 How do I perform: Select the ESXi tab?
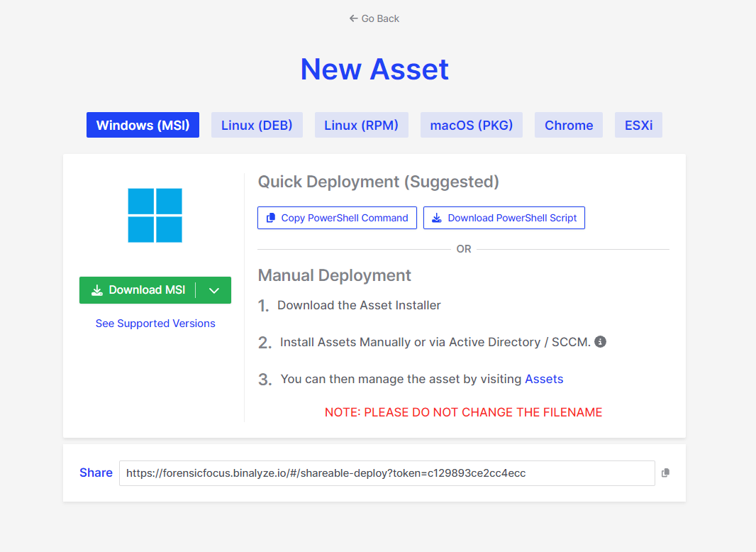tap(638, 125)
